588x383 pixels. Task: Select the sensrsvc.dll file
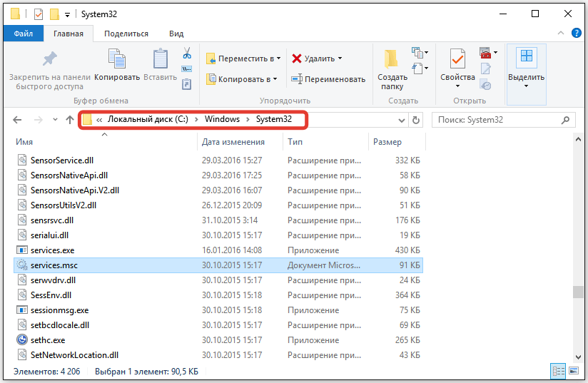tap(218, 220)
